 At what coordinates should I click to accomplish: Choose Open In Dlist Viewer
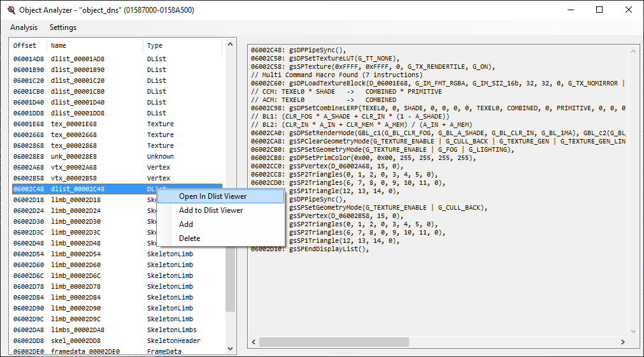[220, 196]
